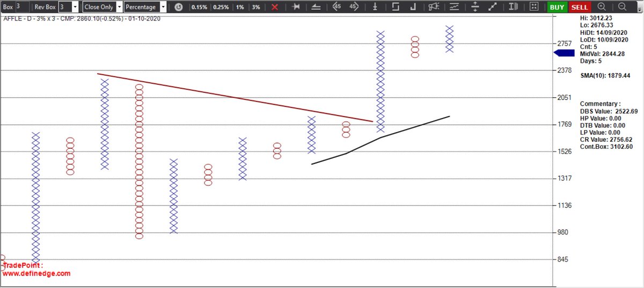
Task: Click the dark red descending trendline
Action: coord(235,98)
